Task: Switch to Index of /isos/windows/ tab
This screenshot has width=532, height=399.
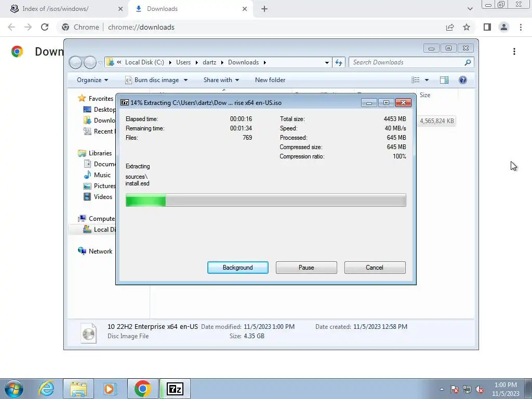Action: 64,9
